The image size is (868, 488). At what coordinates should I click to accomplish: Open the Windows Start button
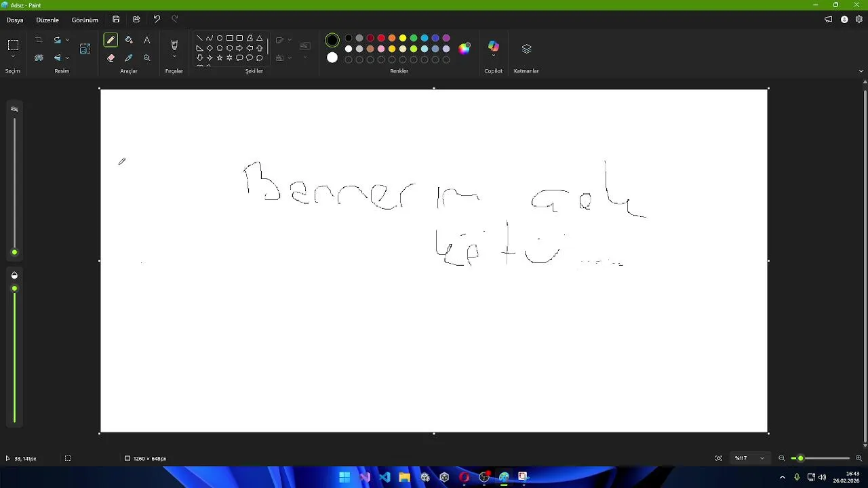(x=344, y=477)
